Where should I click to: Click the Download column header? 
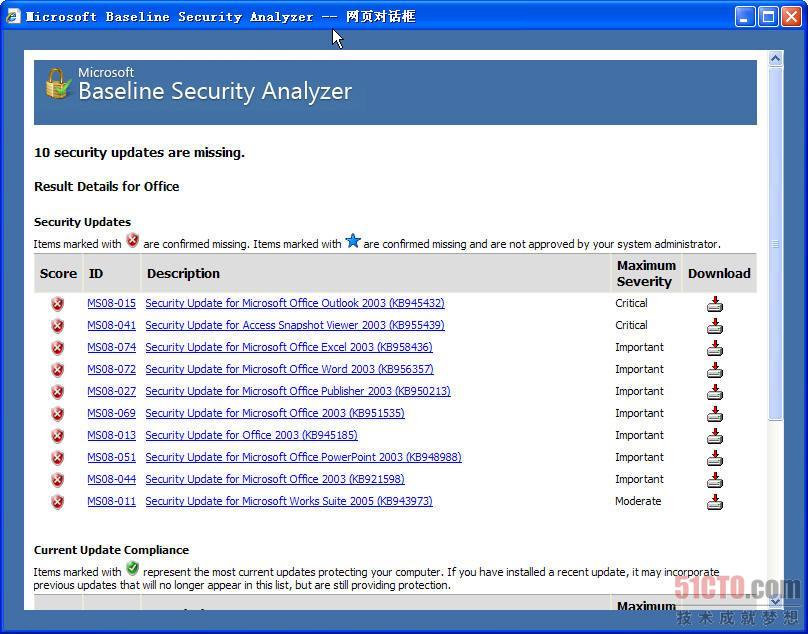719,274
